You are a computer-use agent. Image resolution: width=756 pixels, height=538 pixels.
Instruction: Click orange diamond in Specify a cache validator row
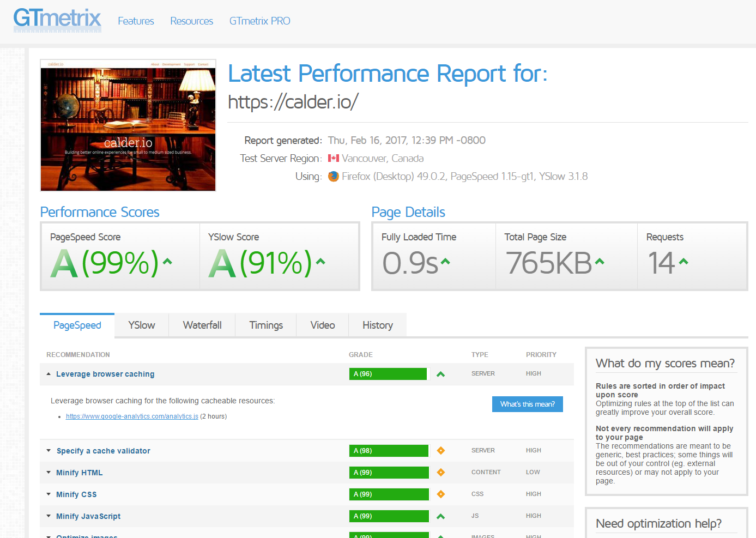click(x=441, y=450)
